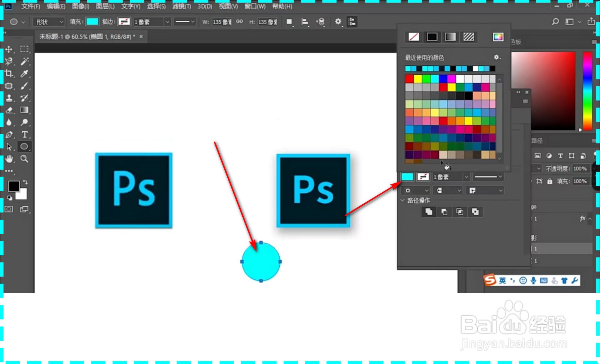Select the Hand tool
Screen dimensions: 600x364
tap(9, 159)
